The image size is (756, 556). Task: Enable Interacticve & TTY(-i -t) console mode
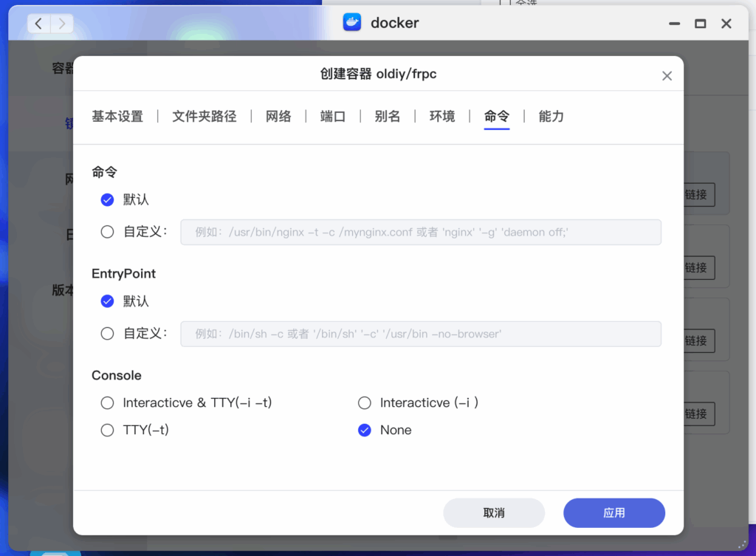[107, 402]
